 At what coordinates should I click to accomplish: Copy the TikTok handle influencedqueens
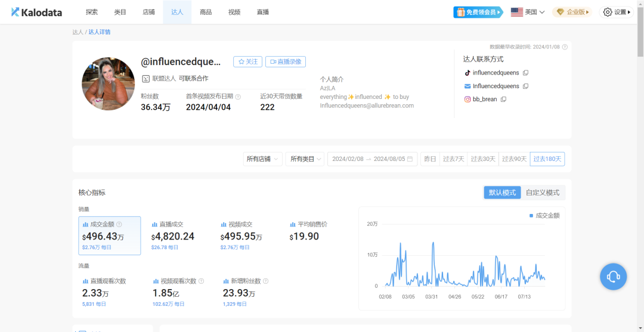(525, 73)
